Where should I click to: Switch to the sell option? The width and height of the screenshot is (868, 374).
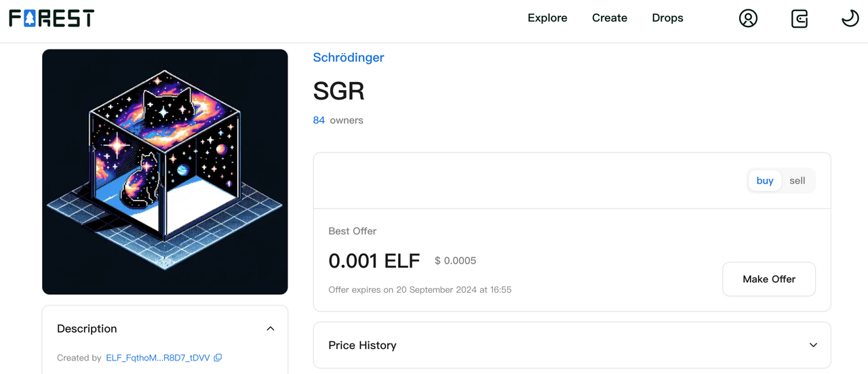(797, 181)
